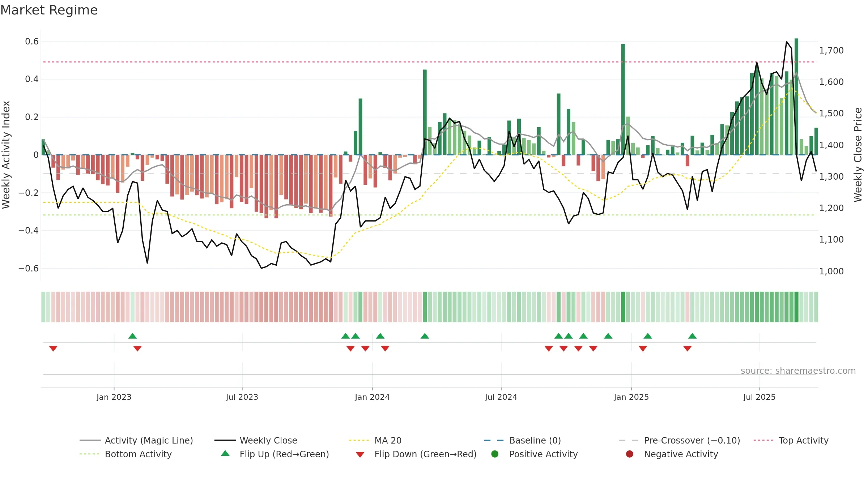Click the dark green regime strip cell near Jan 2025
The width and height of the screenshot is (868, 488).
[623, 307]
